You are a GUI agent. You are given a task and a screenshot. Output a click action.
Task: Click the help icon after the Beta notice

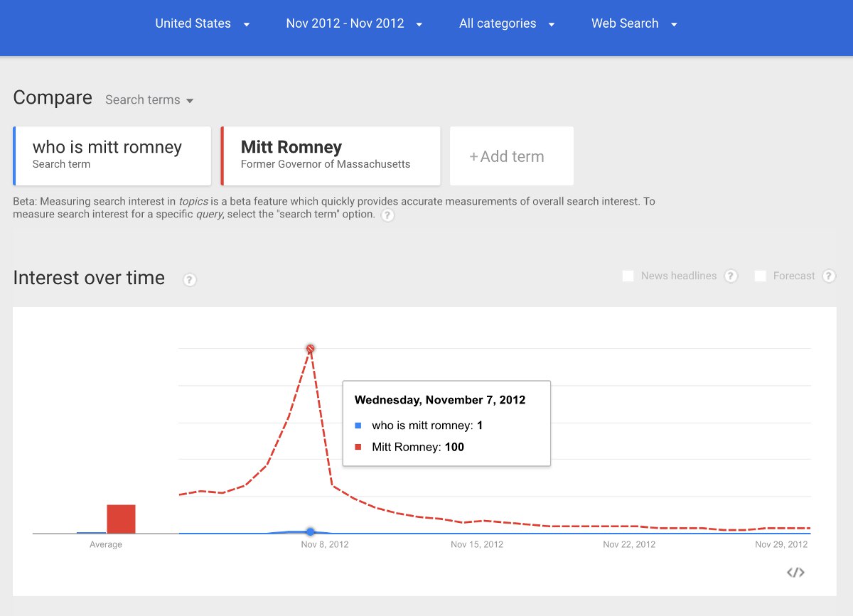click(x=387, y=215)
